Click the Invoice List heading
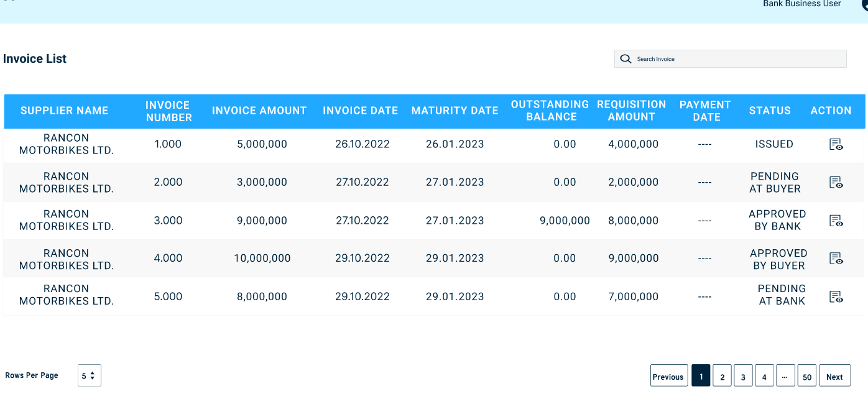The height and width of the screenshot is (404, 868). tap(35, 59)
